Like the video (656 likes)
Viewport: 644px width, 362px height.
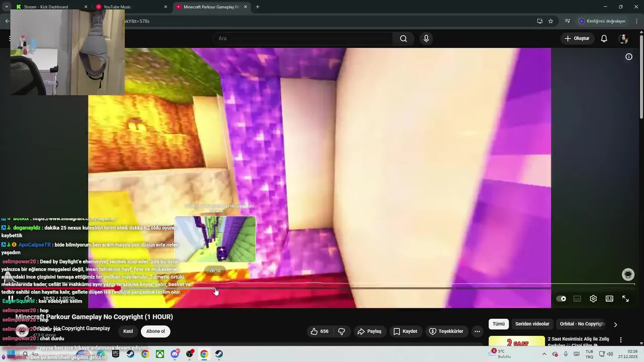coord(319,331)
